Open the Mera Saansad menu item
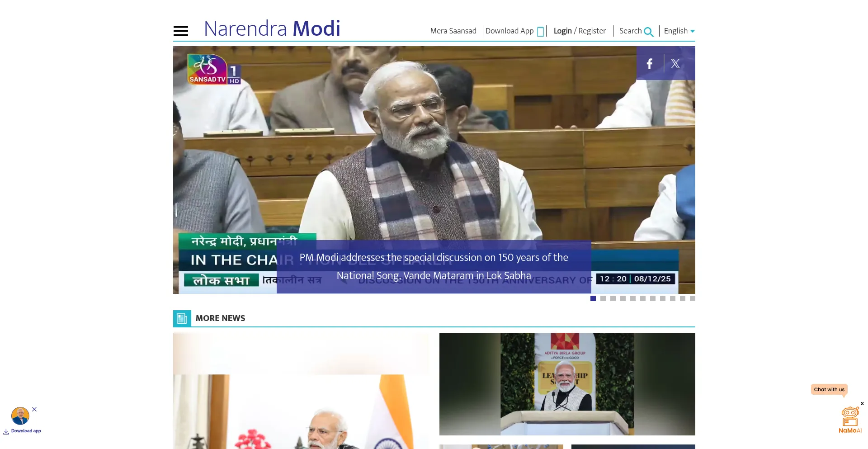Screen dimensions: 868x449 pyautogui.click(x=453, y=31)
